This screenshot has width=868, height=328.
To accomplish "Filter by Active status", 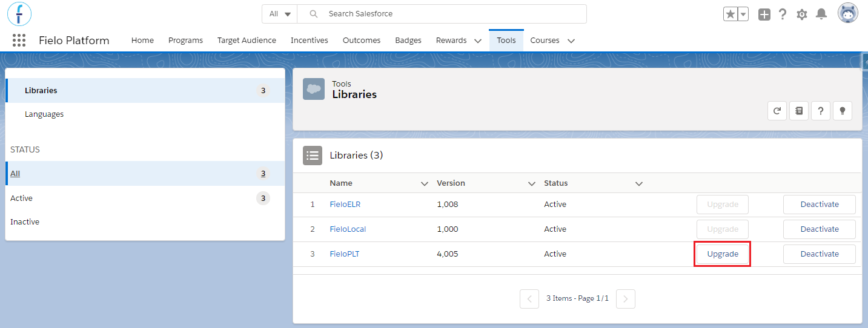I will click(145, 198).
